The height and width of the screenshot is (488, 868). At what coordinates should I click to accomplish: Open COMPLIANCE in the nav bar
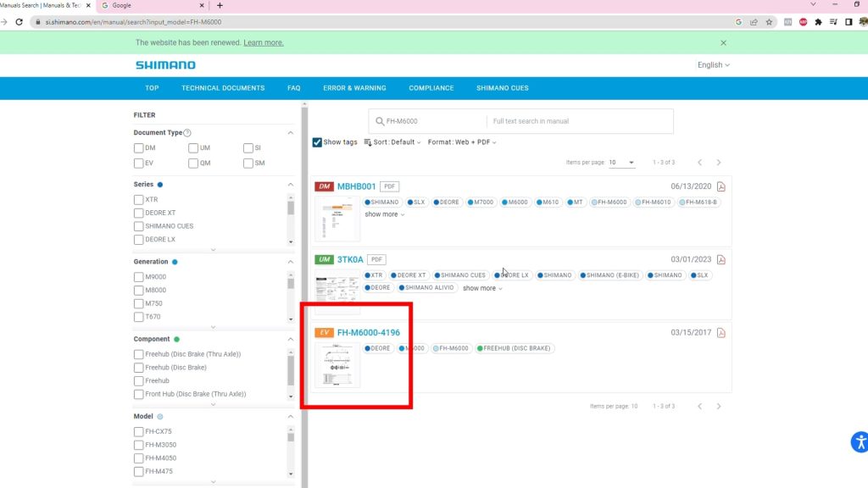(x=431, y=88)
